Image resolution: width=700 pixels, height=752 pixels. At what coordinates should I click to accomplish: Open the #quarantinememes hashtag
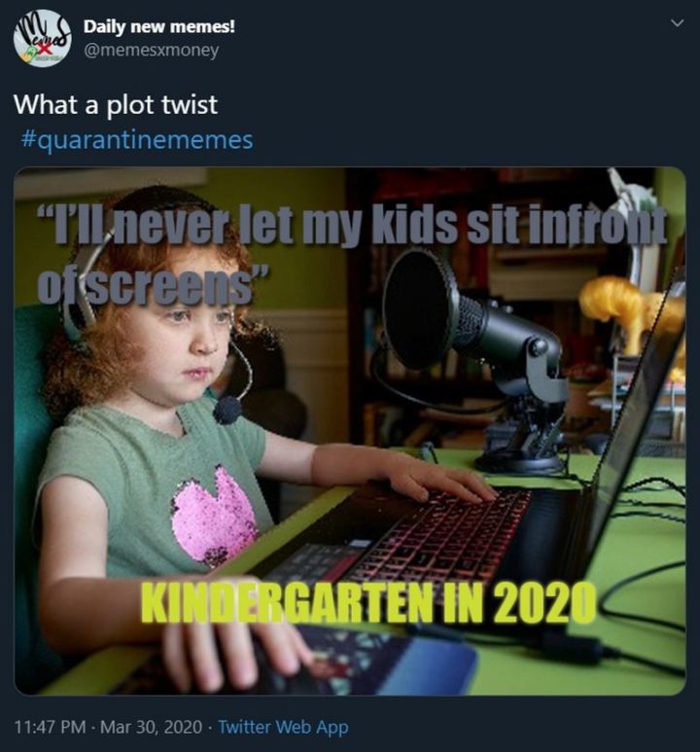137,140
